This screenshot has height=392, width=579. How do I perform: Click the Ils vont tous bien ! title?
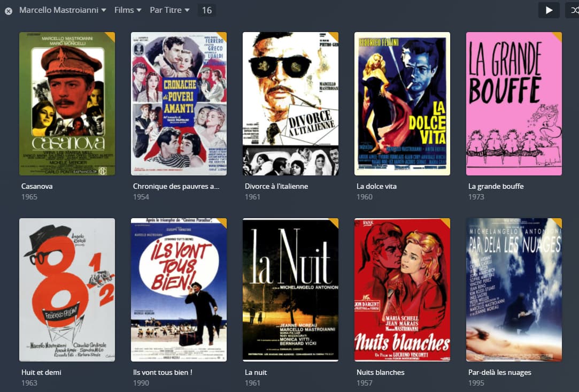tap(163, 372)
